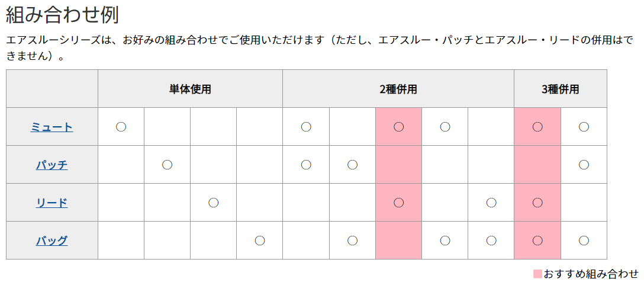Click リード circle in pink 2種併用 column
The image size is (644, 285).
(x=398, y=202)
